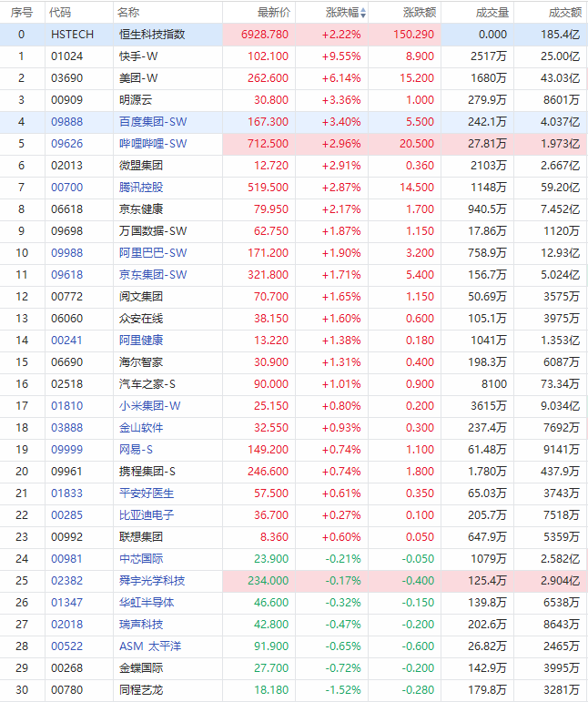The height and width of the screenshot is (702, 588).
Task: Click the 最新价 column header
Action: pos(273,13)
